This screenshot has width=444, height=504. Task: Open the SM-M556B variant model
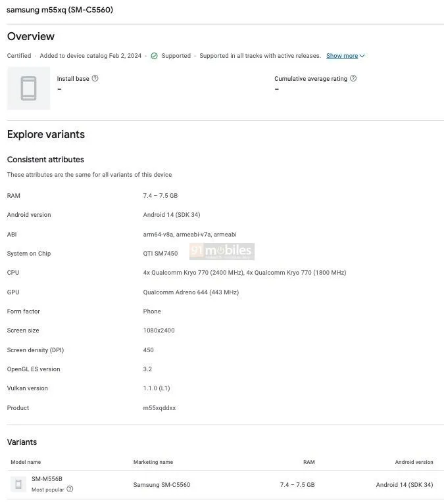(47, 479)
